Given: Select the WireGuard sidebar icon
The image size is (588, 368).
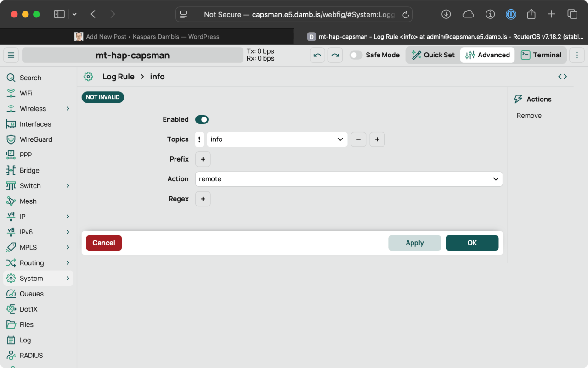Looking at the screenshot, I should pos(10,139).
